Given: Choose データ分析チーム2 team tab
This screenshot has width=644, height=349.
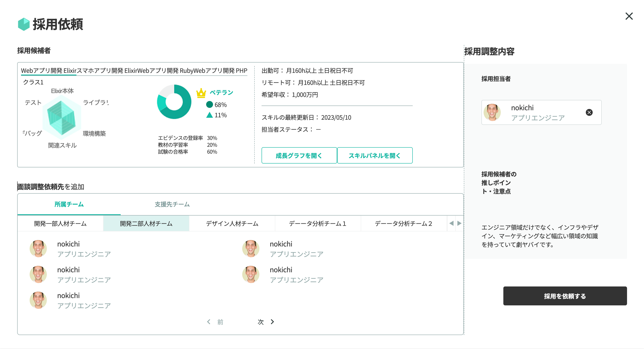Looking at the screenshot, I should point(403,223).
